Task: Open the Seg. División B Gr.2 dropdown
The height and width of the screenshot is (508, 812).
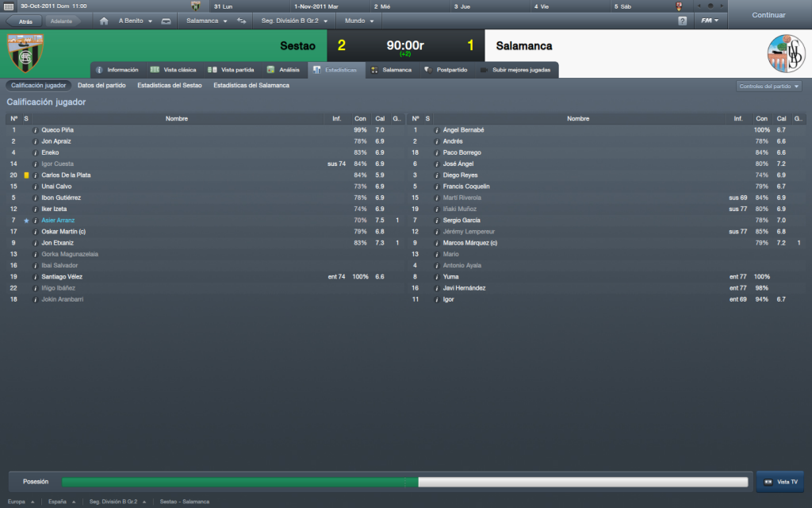Action: click(x=294, y=21)
